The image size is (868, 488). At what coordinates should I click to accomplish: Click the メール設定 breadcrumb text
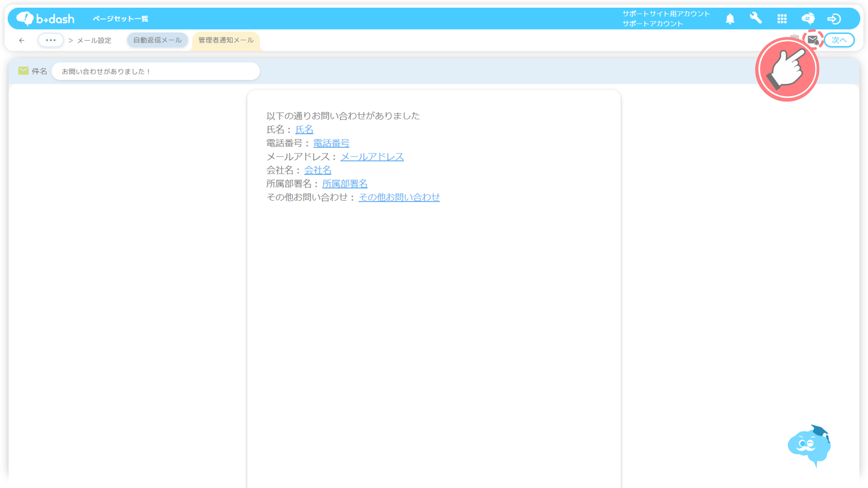94,40
